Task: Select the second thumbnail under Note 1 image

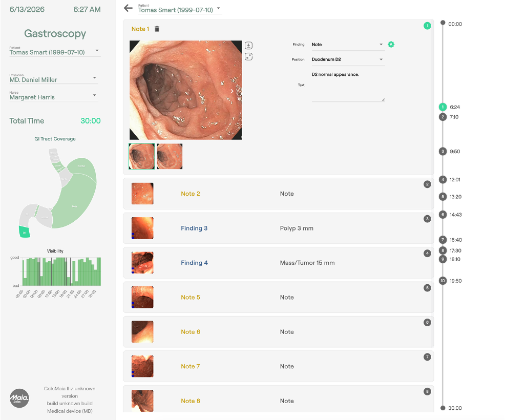Action: tap(170, 156)
